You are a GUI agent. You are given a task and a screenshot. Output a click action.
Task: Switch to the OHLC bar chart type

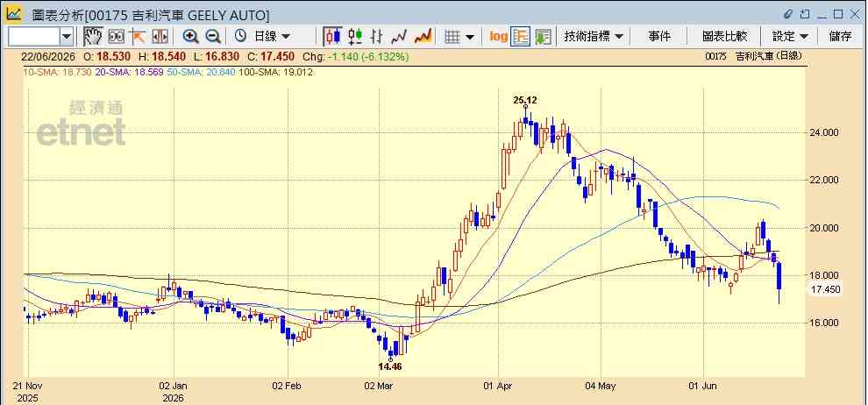click(x=377, y=37)
